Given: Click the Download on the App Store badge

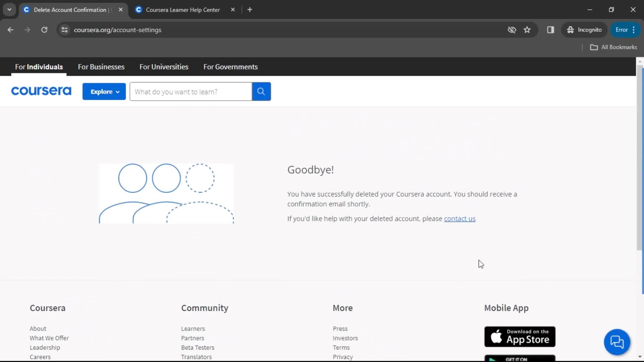Looking at the screenshot, I should (520, 337).
